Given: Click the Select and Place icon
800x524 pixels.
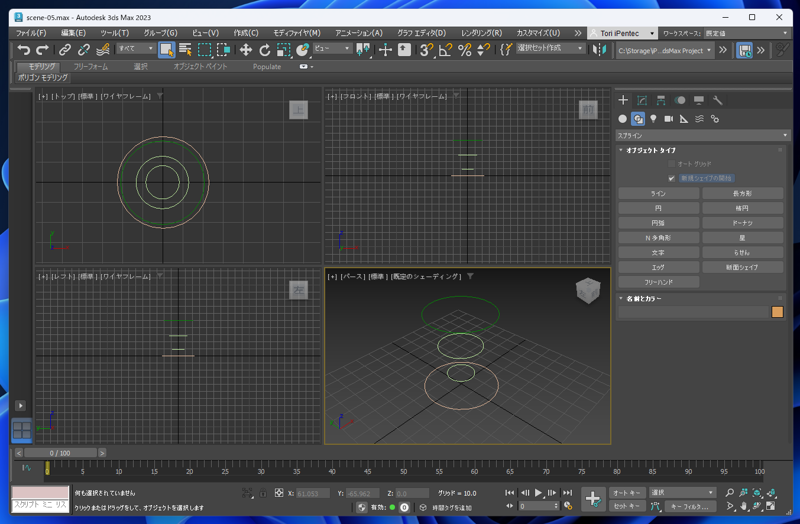Looking at the screenshot, I should [303, 49].
